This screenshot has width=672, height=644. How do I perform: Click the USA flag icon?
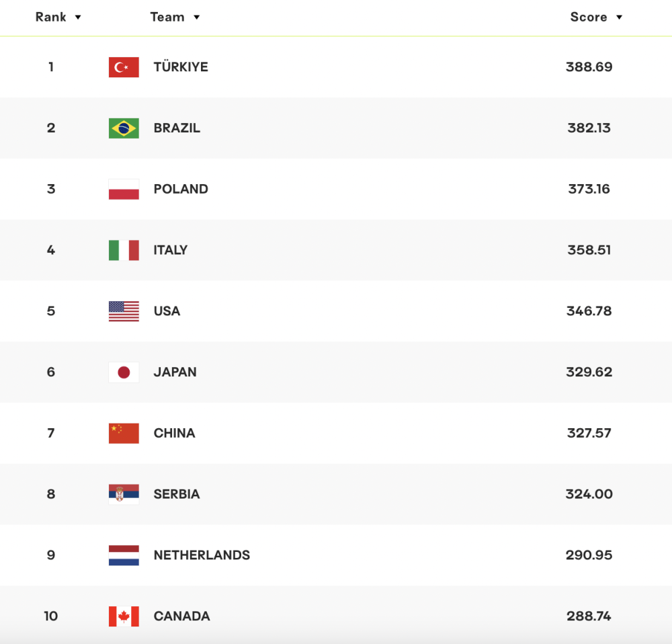click(x=124, y=311)
